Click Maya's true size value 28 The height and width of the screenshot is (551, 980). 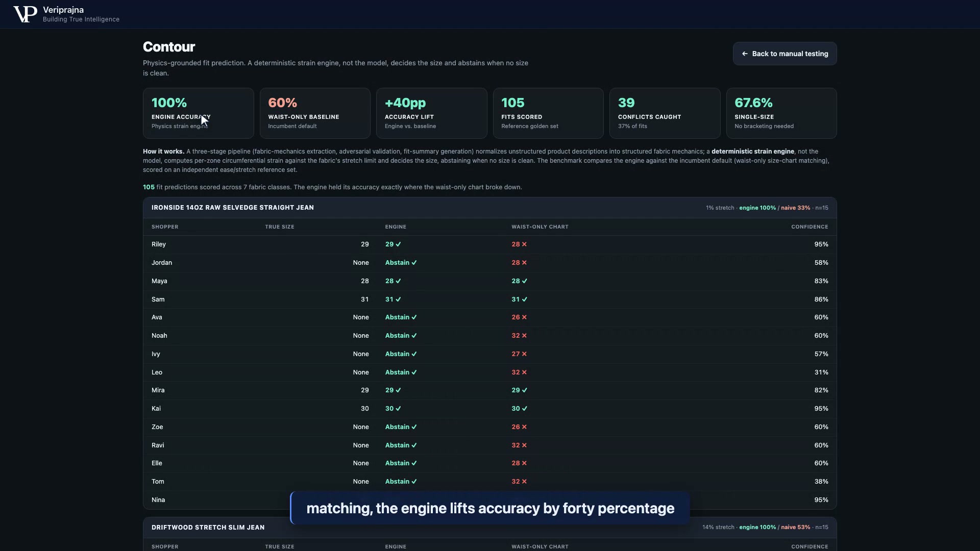(364, 281)
